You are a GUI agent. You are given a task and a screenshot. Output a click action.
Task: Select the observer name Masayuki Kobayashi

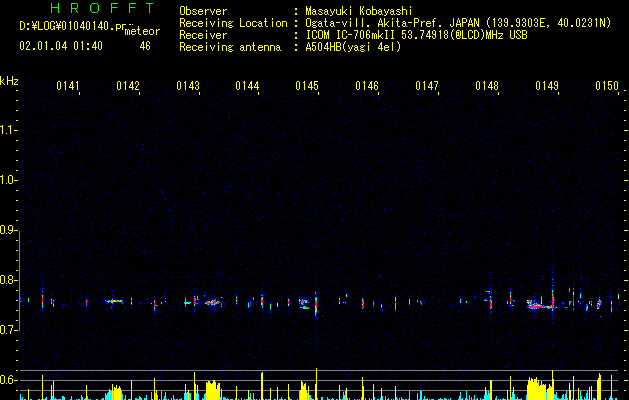point(359,11)
